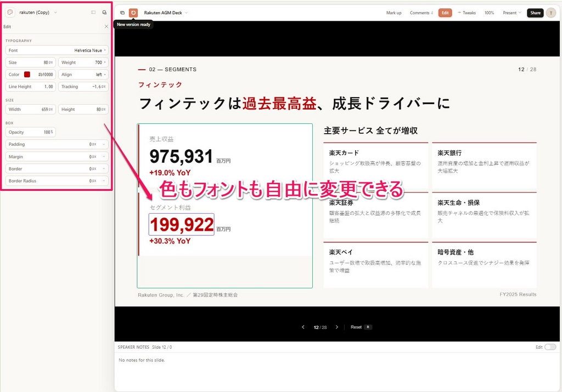Screen dimensions: 562x392
Task: Select the 199,922 number on the slide
Action: pyautogui.click(x=182, y=224)
